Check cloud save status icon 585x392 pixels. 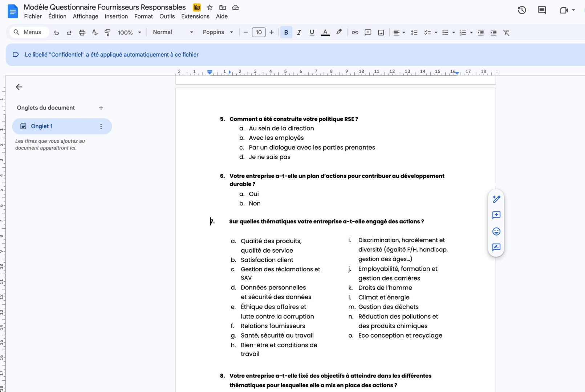click(236, 7)
